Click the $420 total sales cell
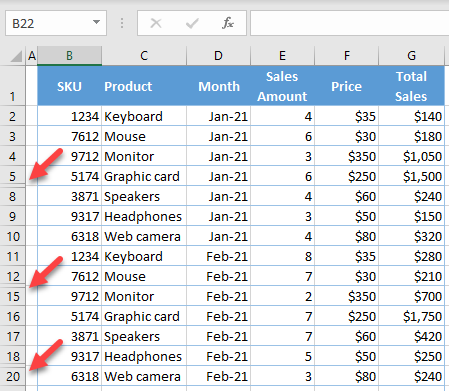The width and height of the screenshot is (449, 391). pos(412,336)
